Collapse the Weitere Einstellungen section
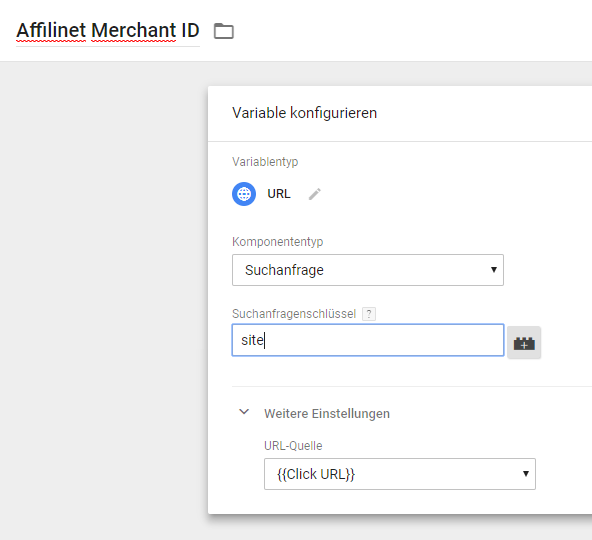592x540 pixels. [x=244, y=412]
